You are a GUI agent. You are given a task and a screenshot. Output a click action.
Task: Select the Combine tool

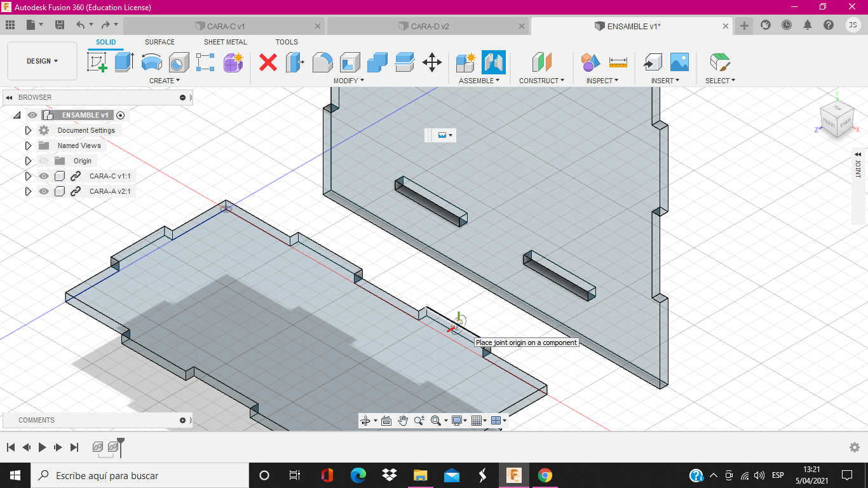click(377, 62)
